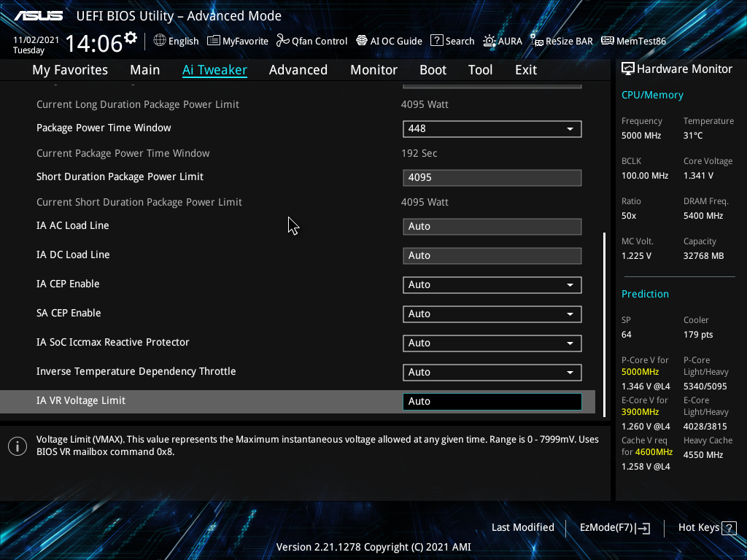Click IA AC Load Line input field

point(492,227)
